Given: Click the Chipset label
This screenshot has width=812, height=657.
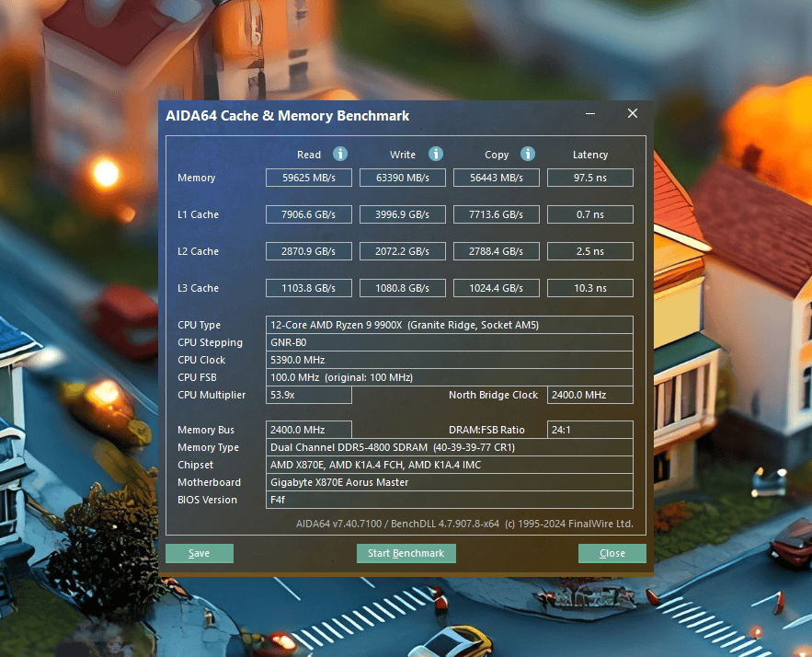Looking at the screenshot, I should (195, 465).
